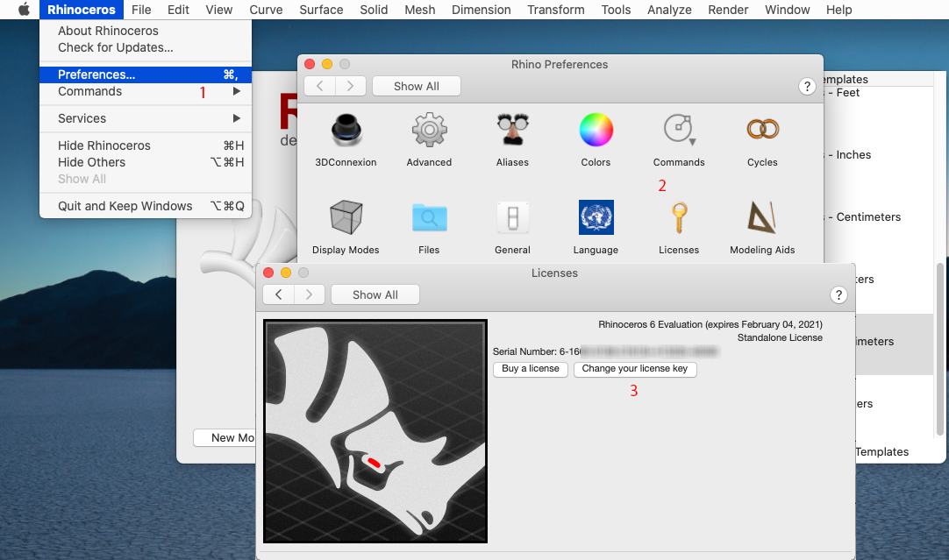
Task: Open the Dimension menu
Action: 482,10
